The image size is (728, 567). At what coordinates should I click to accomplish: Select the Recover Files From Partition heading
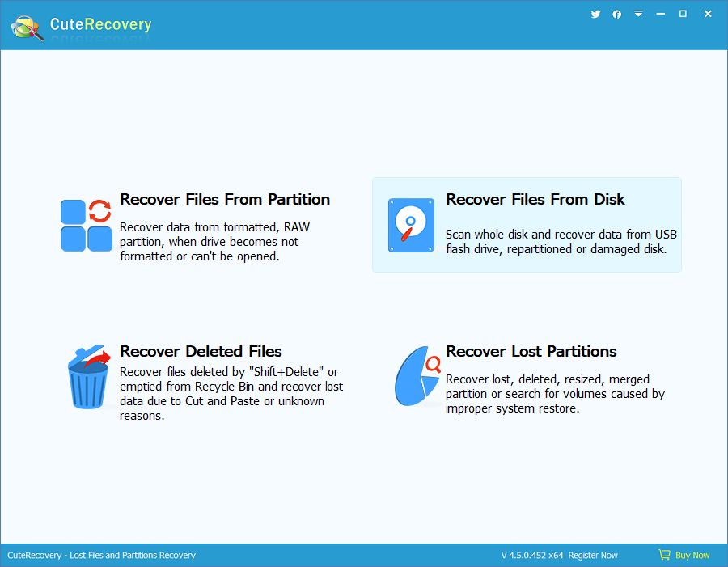click(225, 199)
